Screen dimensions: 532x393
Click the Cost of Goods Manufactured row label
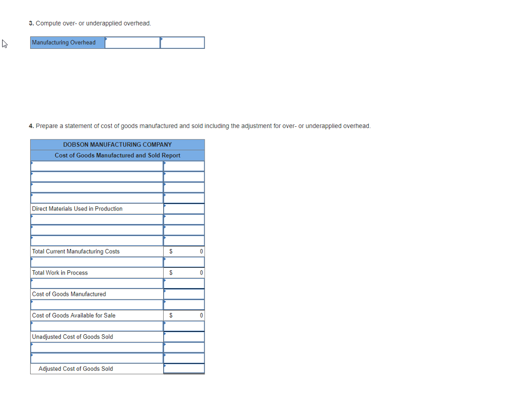[x=69, y=294]
